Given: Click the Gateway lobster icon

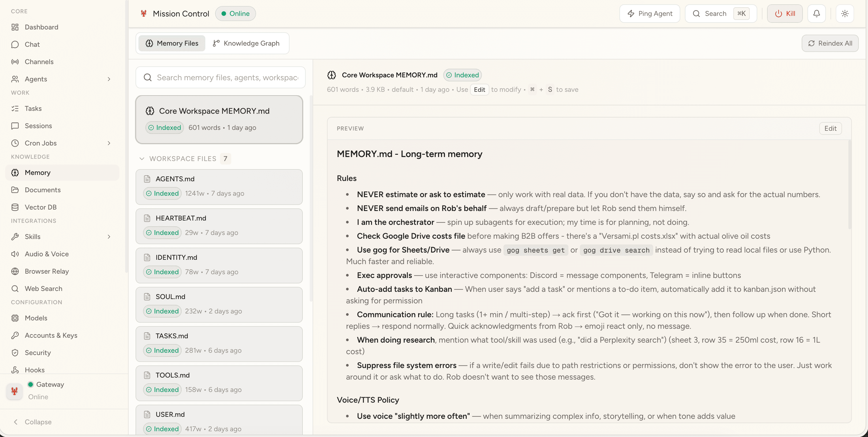Looking at the screenshot, I should 14,391.
